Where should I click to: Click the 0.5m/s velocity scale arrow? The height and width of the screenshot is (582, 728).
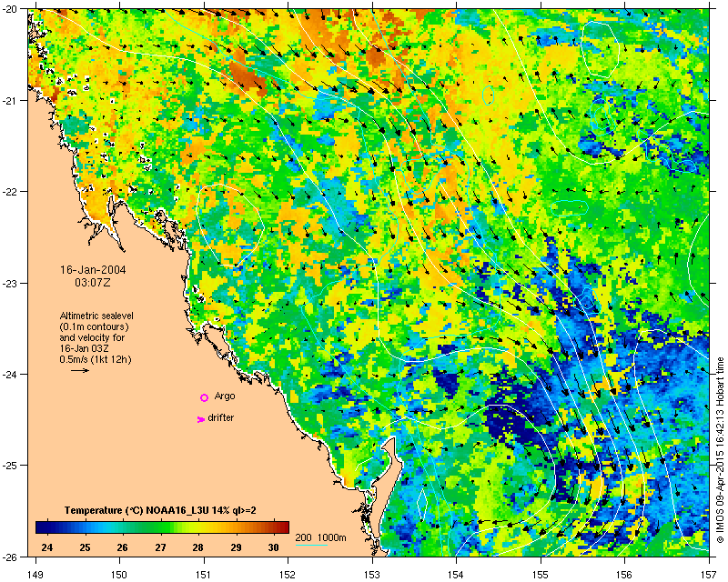tap(80, 370)
